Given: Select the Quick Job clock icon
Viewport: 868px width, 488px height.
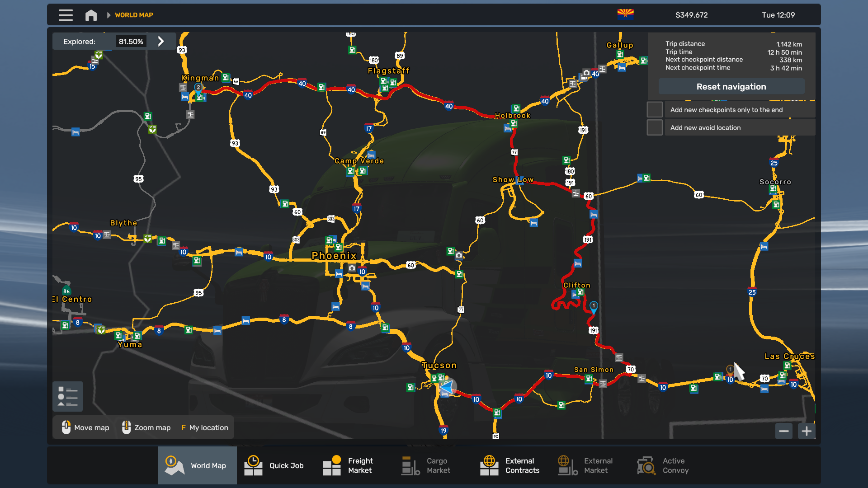Looking at the screenshot, I should click(x=254, y=465).
